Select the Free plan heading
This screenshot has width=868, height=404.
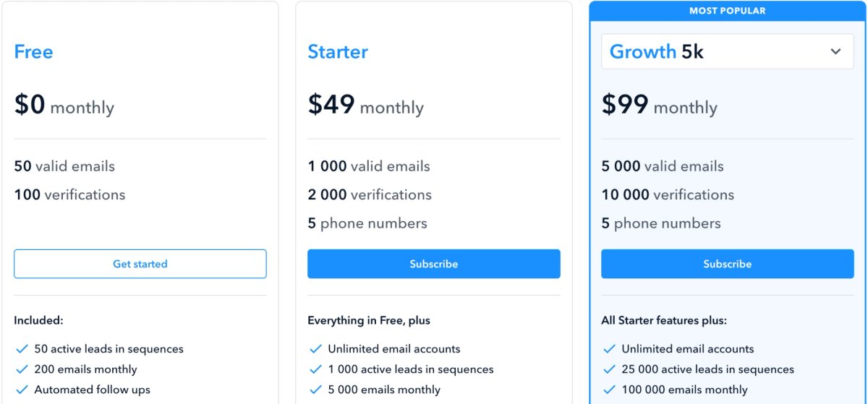[x=33, y=52]
